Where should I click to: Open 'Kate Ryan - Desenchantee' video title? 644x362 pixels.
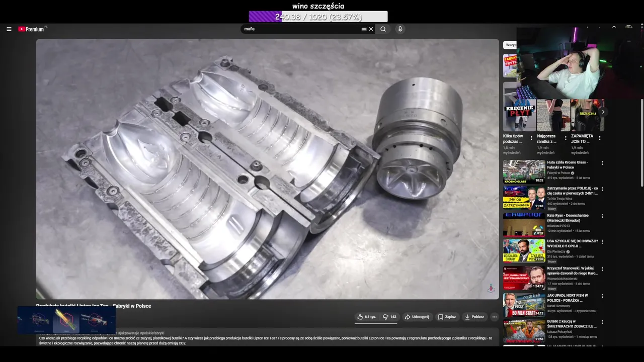pos(568,218)
